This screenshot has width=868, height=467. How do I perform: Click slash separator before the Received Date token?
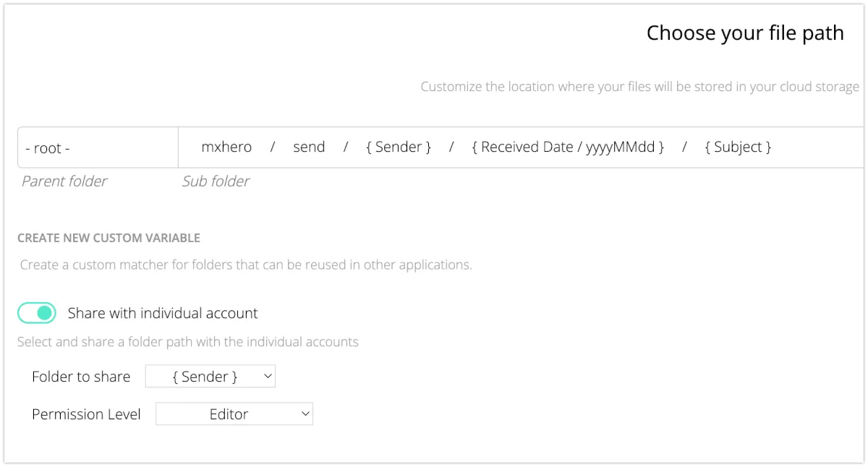click(x=451, y=147)
